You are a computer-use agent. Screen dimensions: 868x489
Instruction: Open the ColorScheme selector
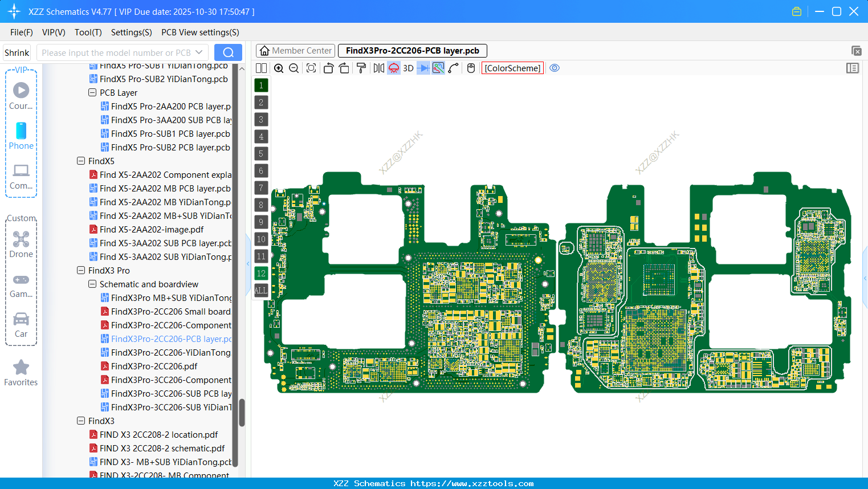point(512,68)
